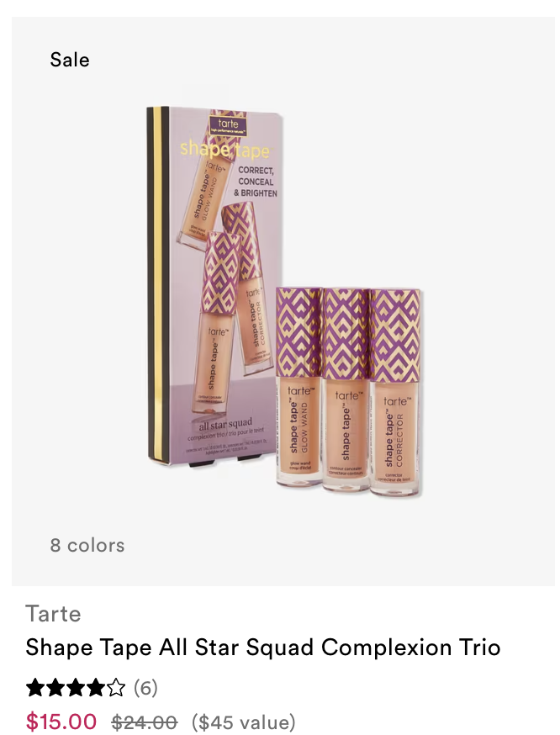The width and height of the screenshot is (560, 735).
Task: Click the ($45 value) text
Action: (244, 722)
